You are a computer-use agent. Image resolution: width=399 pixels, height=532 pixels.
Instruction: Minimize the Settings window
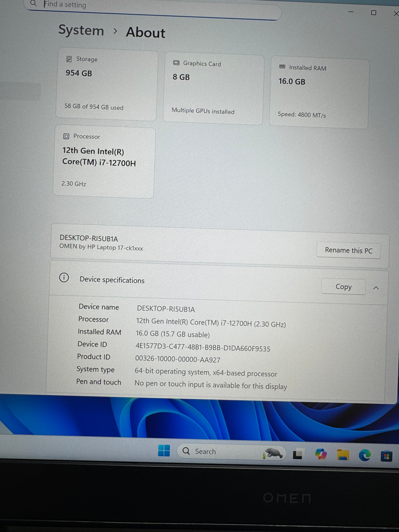351,12
